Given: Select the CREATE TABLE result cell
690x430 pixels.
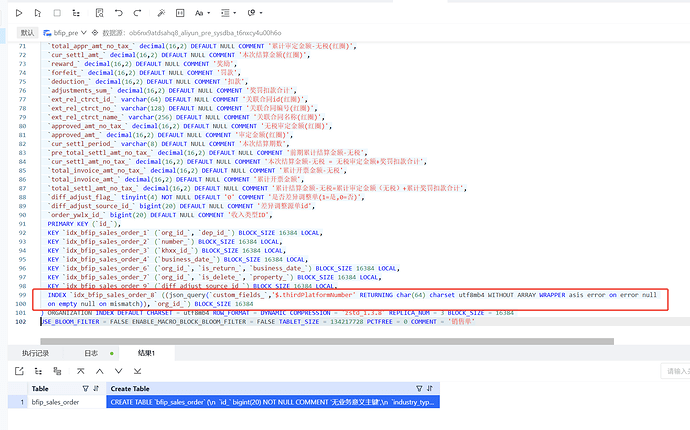Looking at the screenshot, I should [x=273, y=402].
